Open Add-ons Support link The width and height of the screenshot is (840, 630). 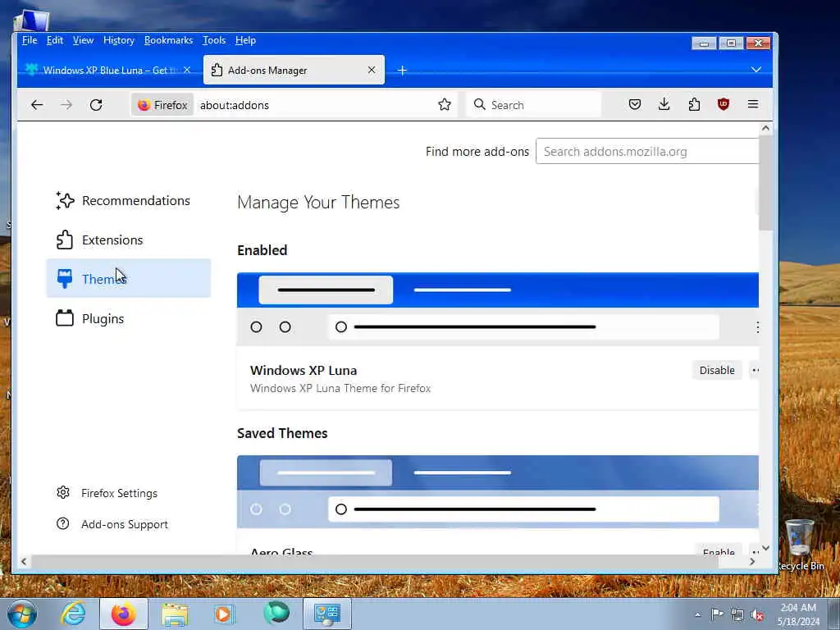tap(125, 524)
